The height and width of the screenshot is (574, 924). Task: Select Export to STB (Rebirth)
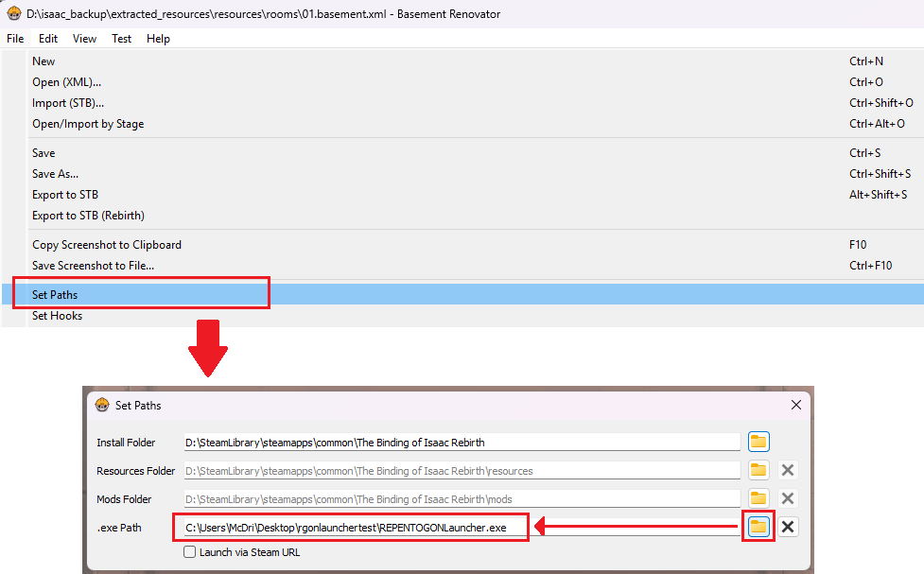click(x=88, y=216)
